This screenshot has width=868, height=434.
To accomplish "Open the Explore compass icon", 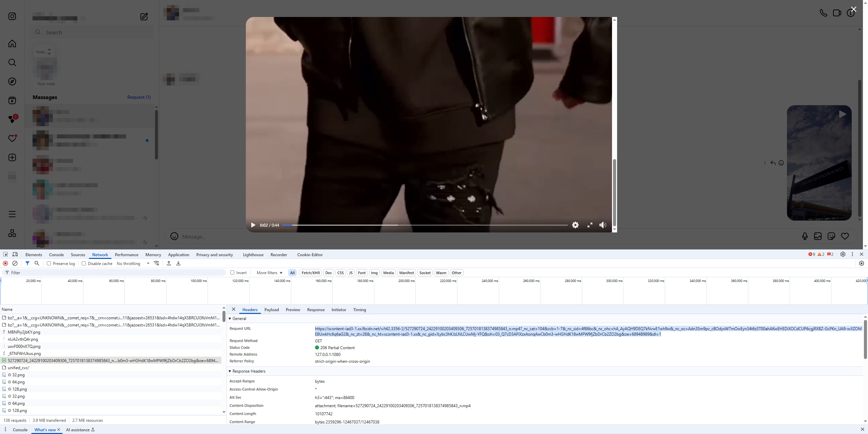I will tap(12, 81).
